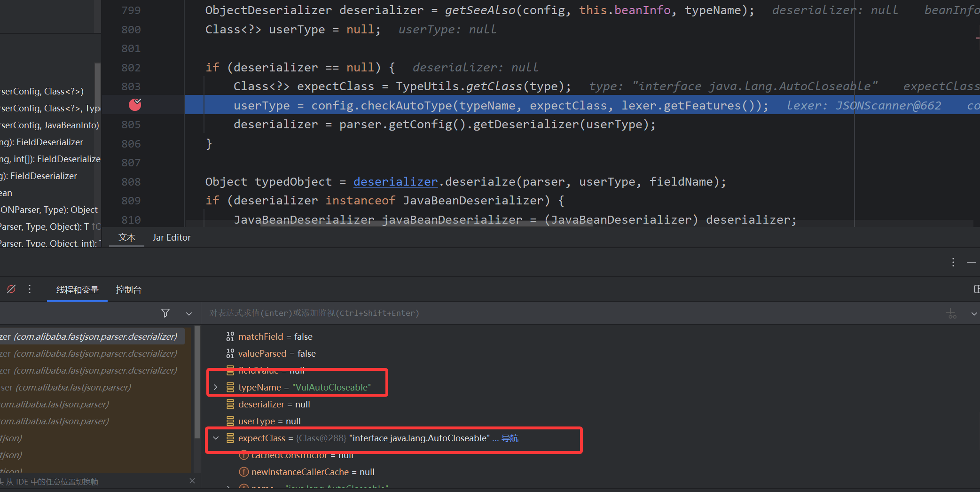Open dropdown arrow beside frames filter

[188, 313]
